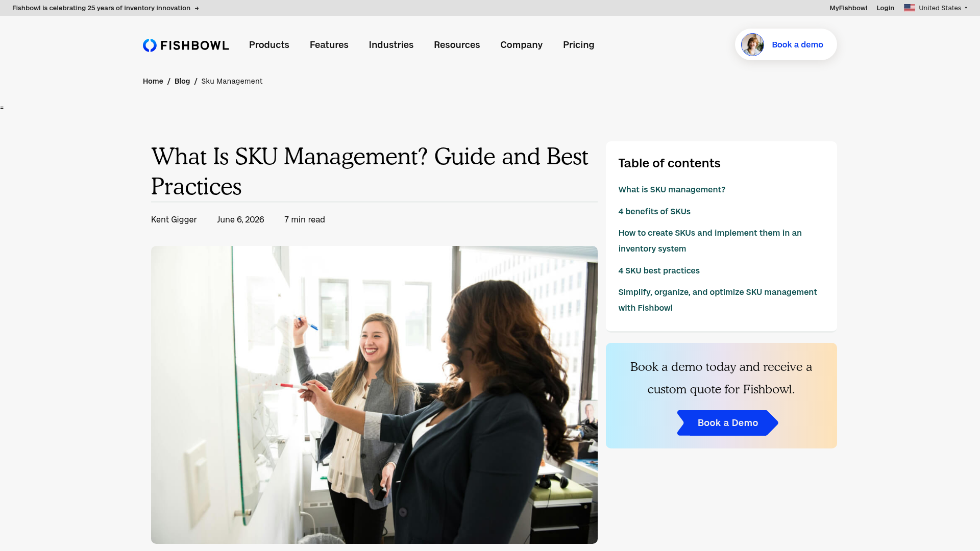980x551 pixels.
Task: Click the 7 min read label
Action: (305, 219)
